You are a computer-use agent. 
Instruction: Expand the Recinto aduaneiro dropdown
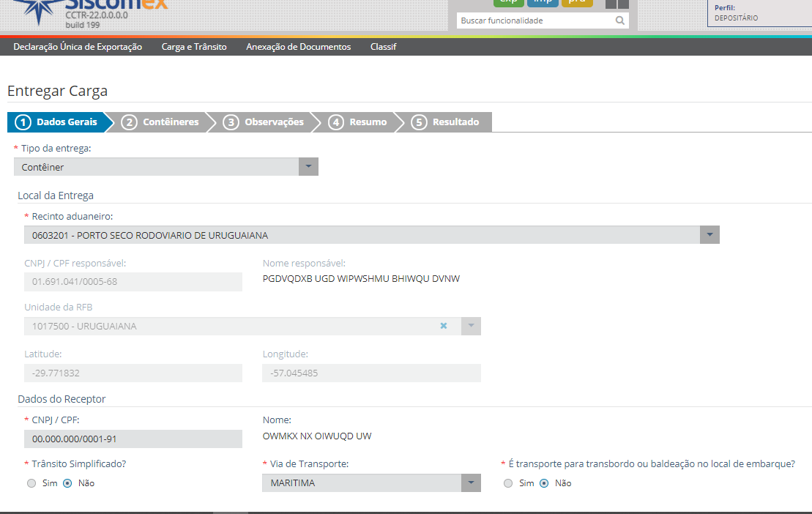click(709, 235)
